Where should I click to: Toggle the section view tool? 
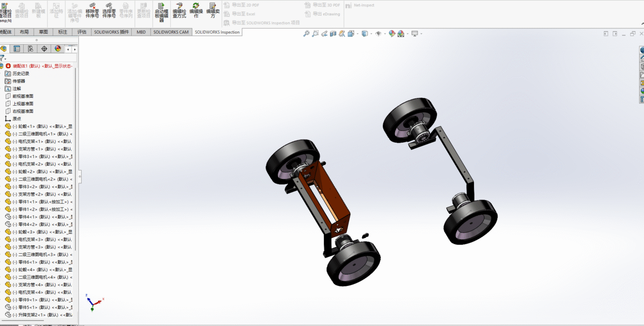point(333,34)
